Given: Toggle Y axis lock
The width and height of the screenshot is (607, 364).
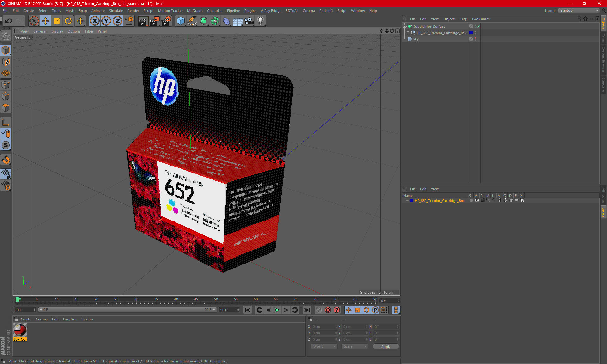Looking at the screenshot, I should click(106, 21).
